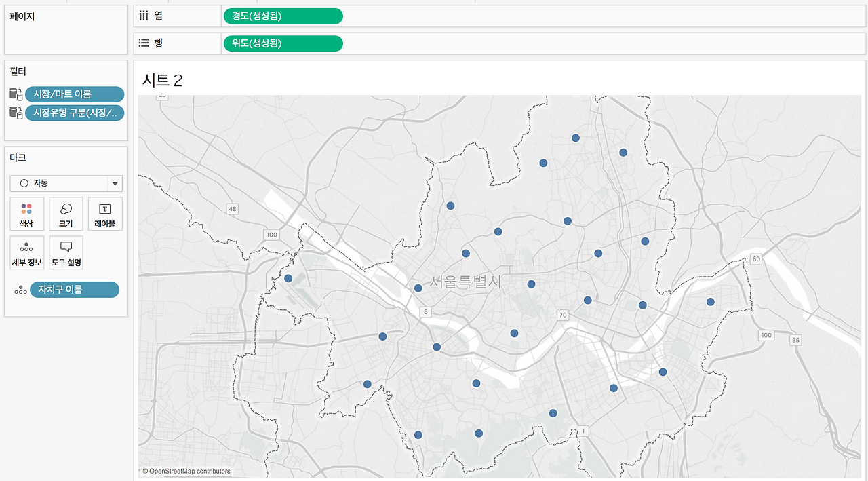Click the 필터 shelf header

pos(18,71)
